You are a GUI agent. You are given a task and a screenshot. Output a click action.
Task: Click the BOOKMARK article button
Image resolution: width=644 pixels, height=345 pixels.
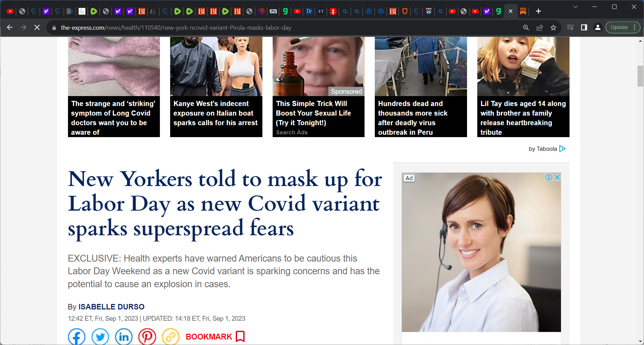point(215,337)
